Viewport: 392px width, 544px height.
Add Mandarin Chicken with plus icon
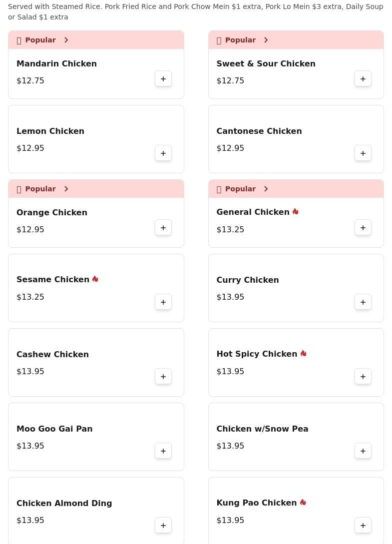(163, 79)
